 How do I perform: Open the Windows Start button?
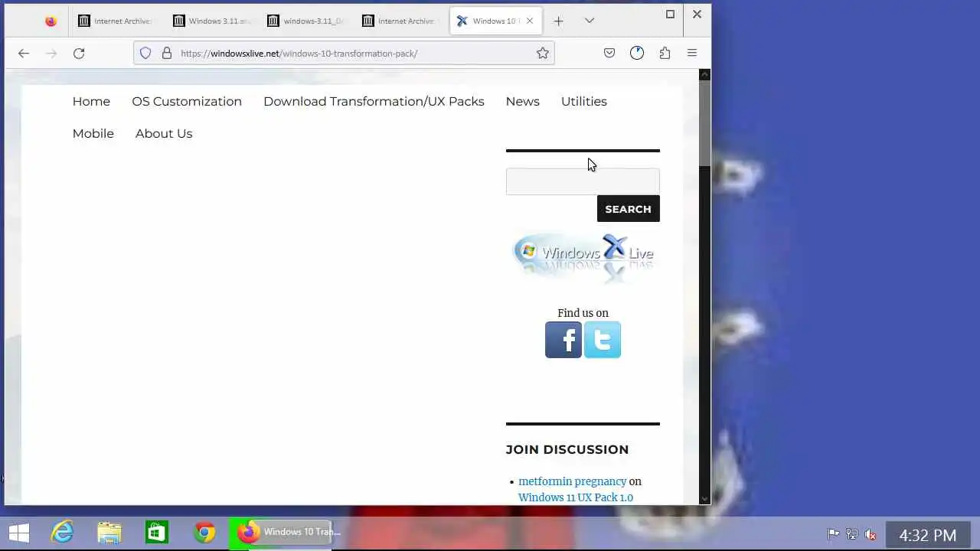click(x=18, y=533)
